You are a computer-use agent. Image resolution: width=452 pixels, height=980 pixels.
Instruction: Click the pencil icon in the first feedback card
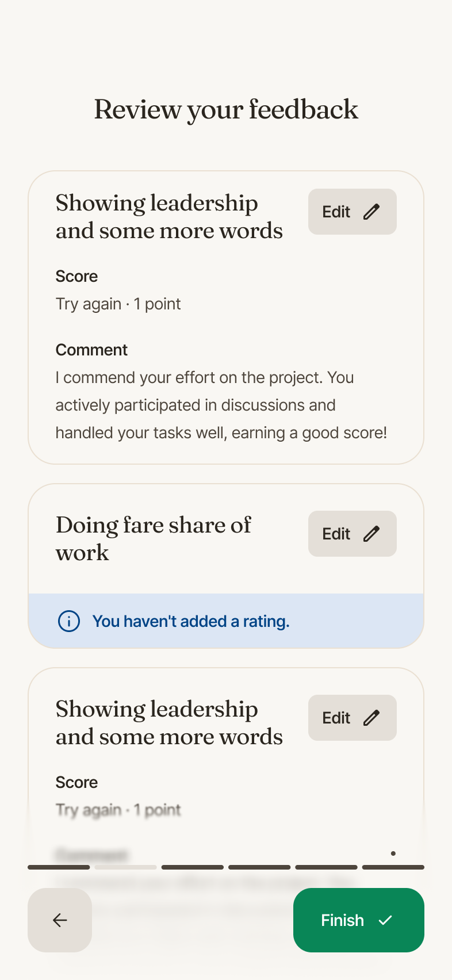[371, 212]
